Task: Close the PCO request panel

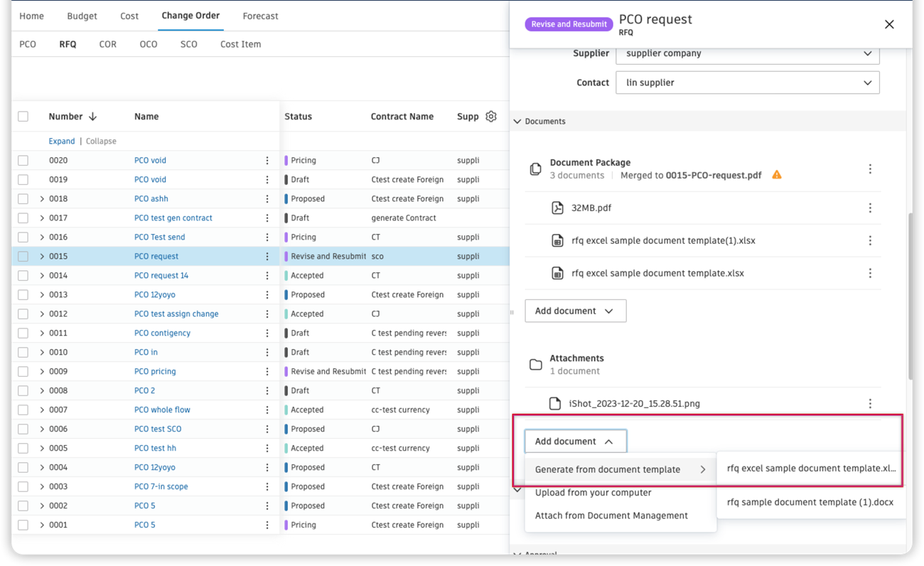Action: click(x=889, y=24)
